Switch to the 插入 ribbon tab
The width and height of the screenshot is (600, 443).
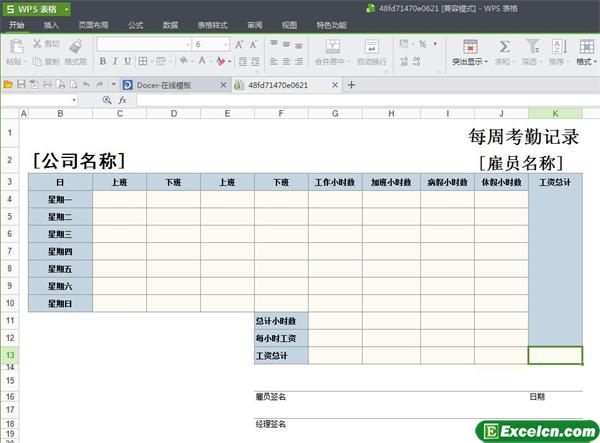coord(51,25)
